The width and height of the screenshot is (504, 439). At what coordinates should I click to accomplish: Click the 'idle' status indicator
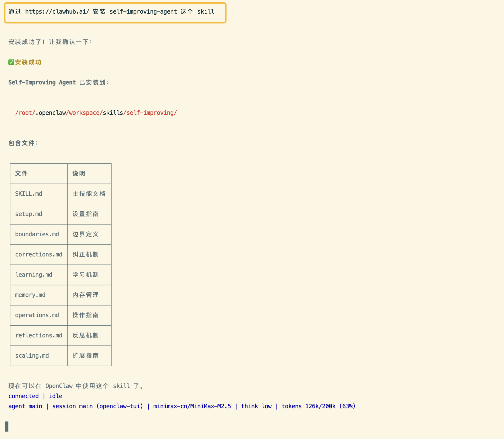pos(56,396)
